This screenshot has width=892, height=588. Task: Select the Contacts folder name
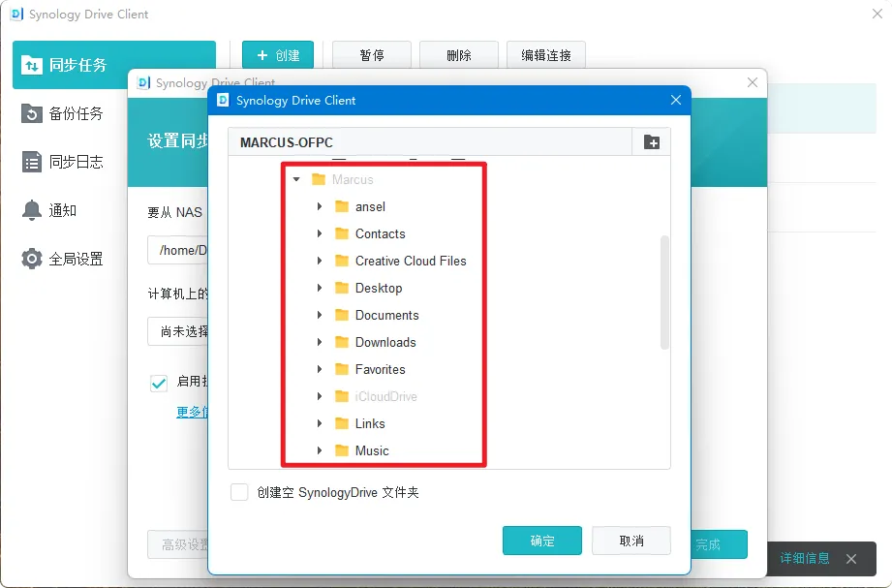coord(380,234)
